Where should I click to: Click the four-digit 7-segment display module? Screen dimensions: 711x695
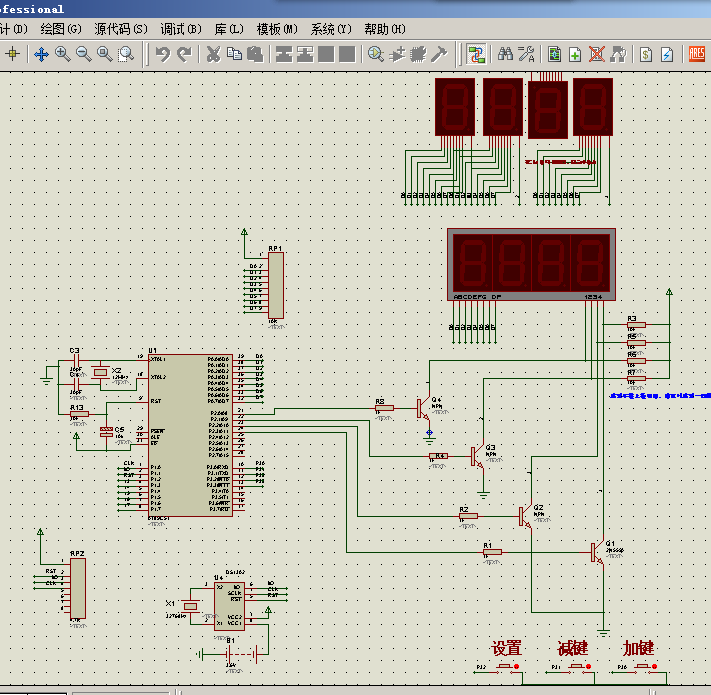pos(531,264)
